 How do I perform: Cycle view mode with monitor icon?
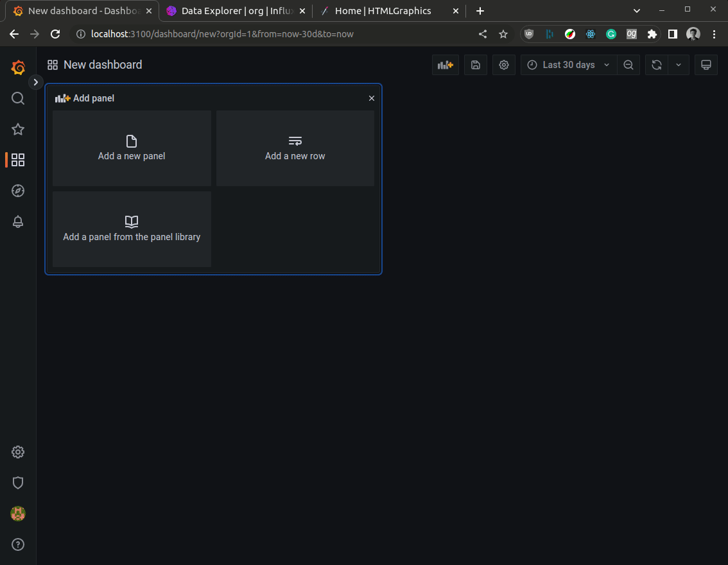pyautogui.click(x=706, y=65)
